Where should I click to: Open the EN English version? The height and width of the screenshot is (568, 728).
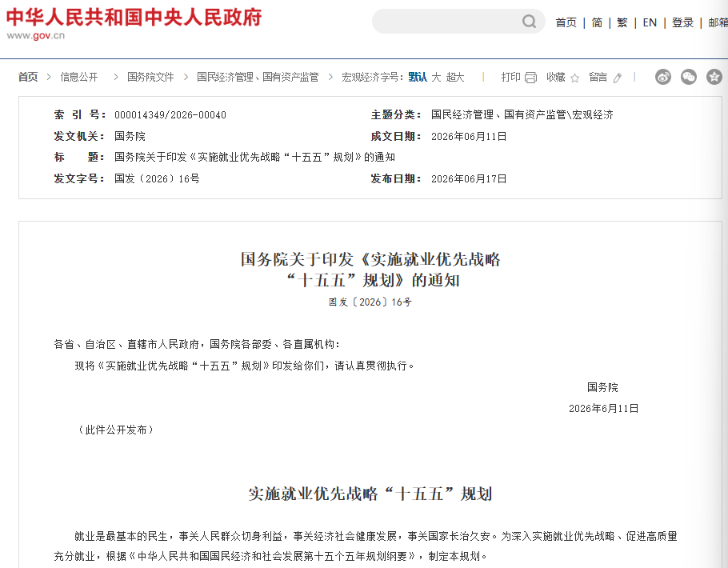(x=650, y=22)
